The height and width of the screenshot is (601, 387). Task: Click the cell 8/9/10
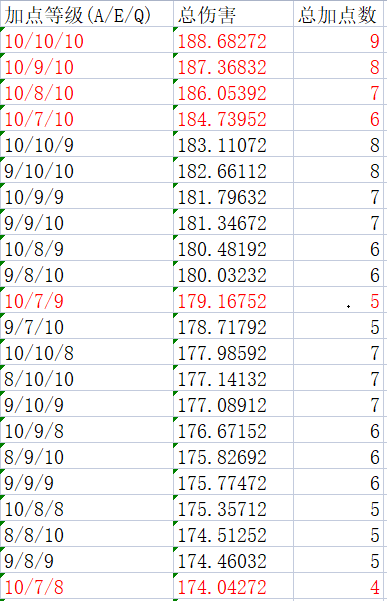click(87, 457)
